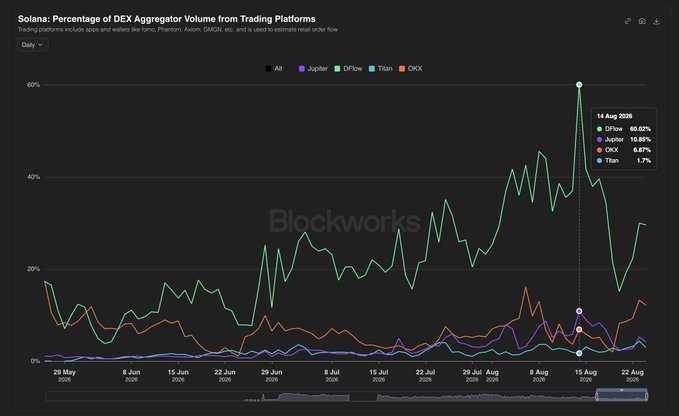Click the tooltip date 14 Aug 2026
679x416 pixels.
[x=614, y=116]
